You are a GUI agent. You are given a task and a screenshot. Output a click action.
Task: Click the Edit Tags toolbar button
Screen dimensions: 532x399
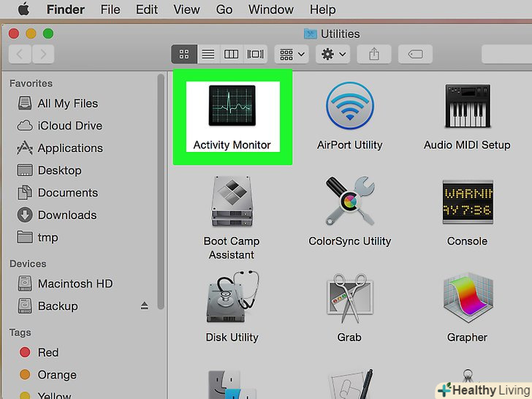click(x=415, y=54)
